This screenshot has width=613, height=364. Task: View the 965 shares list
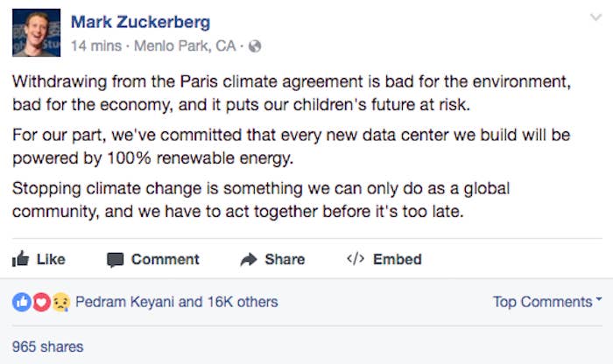tap(47, 346)
